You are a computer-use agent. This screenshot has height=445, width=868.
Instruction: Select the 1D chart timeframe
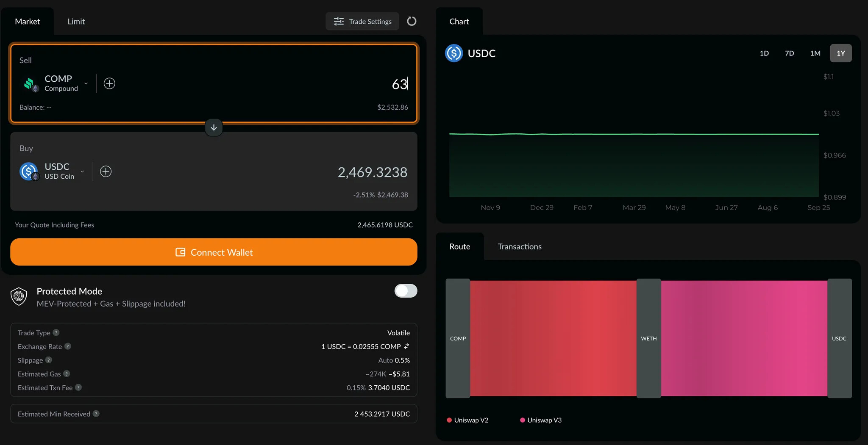click(x=764, y=53)
